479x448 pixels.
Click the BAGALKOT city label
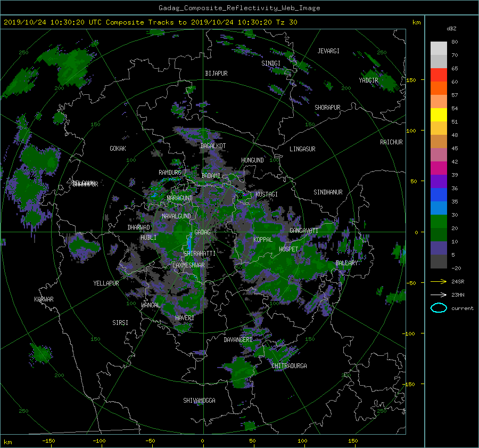pos(213,146)
